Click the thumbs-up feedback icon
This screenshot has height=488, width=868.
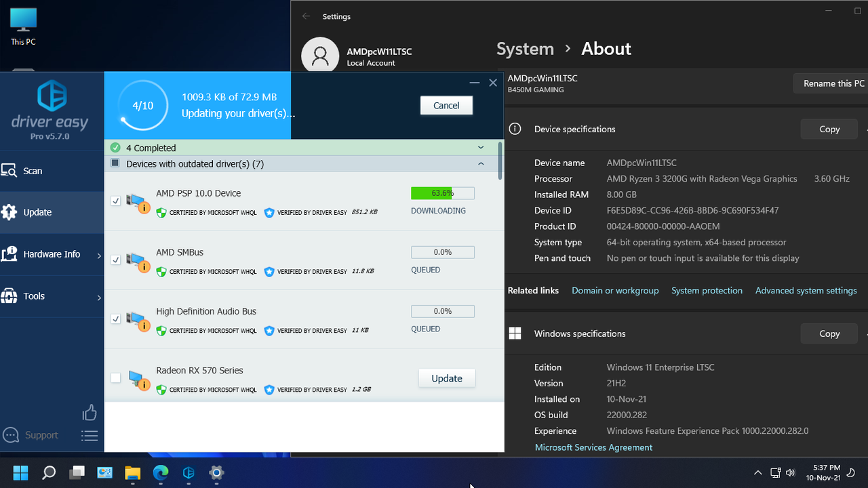(x=90, y=412)
